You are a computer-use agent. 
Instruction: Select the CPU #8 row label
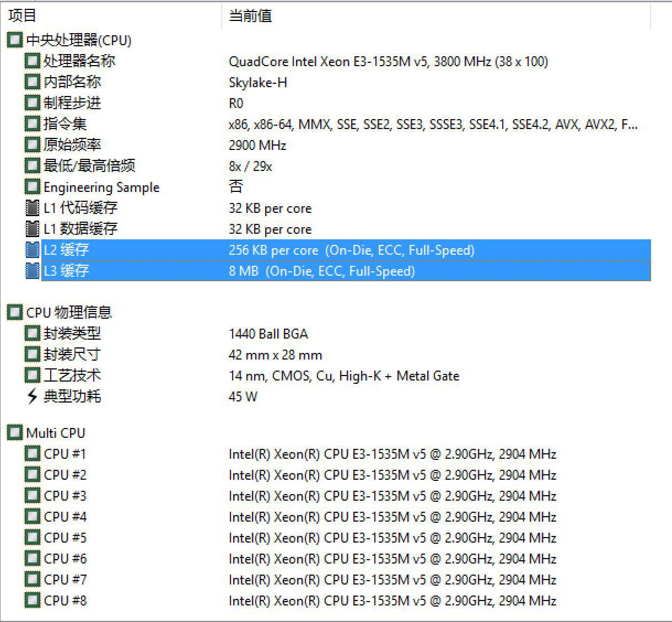pyautogui.click(x=65, y=600)
